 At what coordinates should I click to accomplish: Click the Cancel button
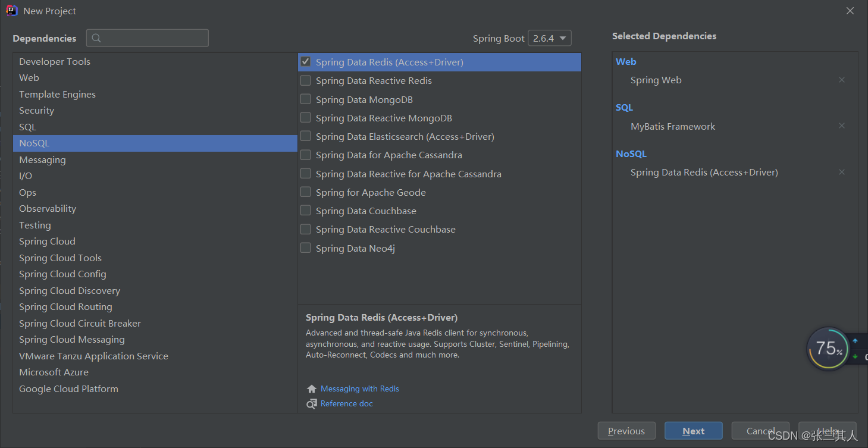click(x=760, y=431)
